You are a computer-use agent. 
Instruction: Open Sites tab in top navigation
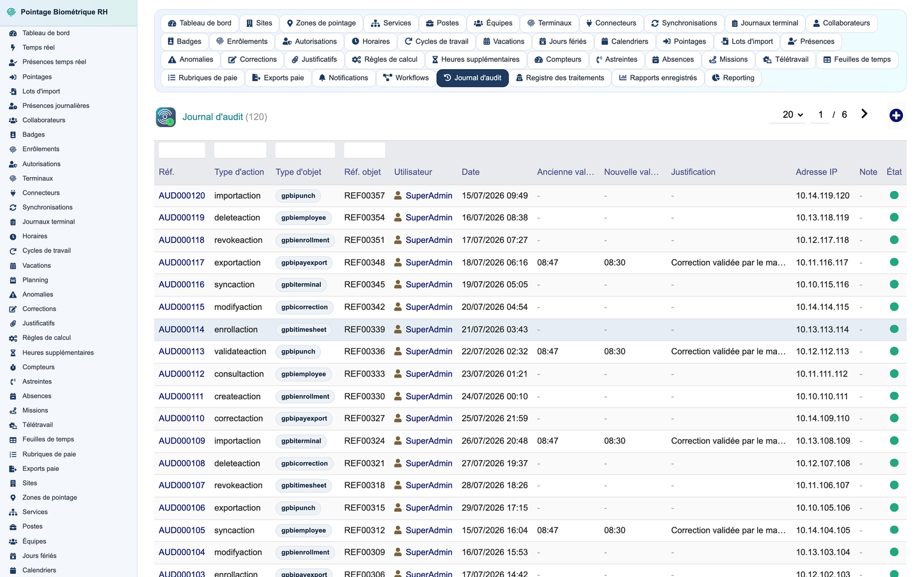[x=259, y=23]
